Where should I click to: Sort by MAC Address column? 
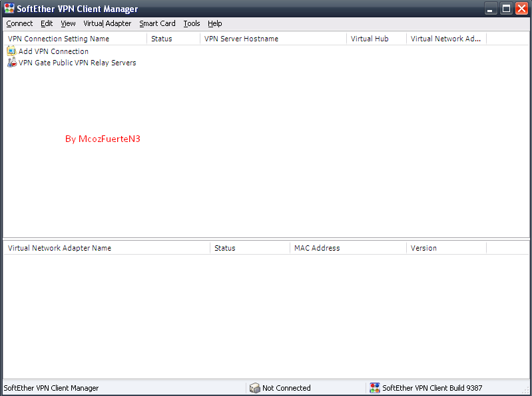[x=348, y=248]
